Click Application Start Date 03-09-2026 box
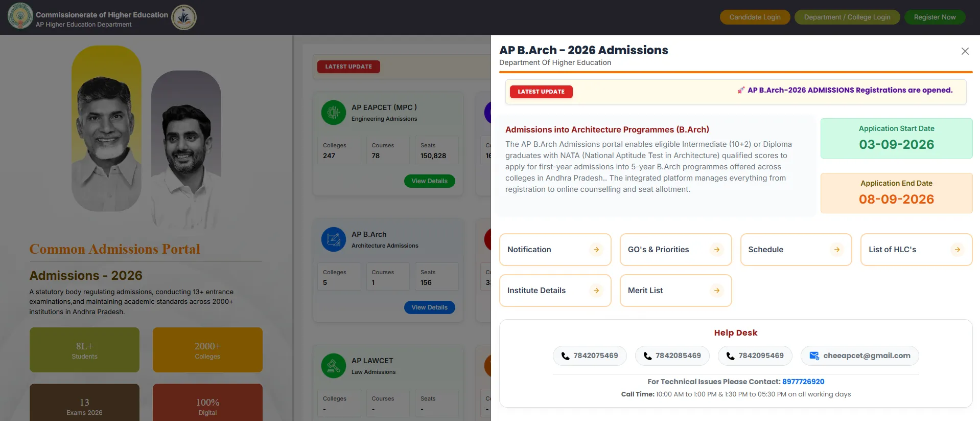Viewport: 980px width, 421px height. (896, 138)
